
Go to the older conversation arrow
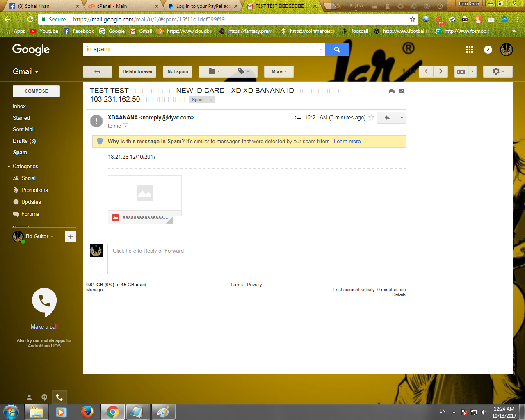441,71
